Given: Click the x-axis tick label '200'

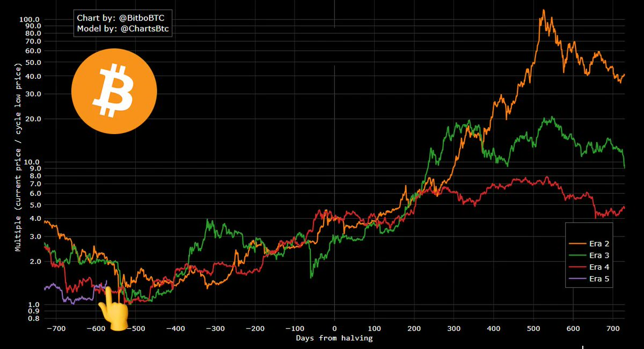Looking at the screenshot, I should coord(414,328).
